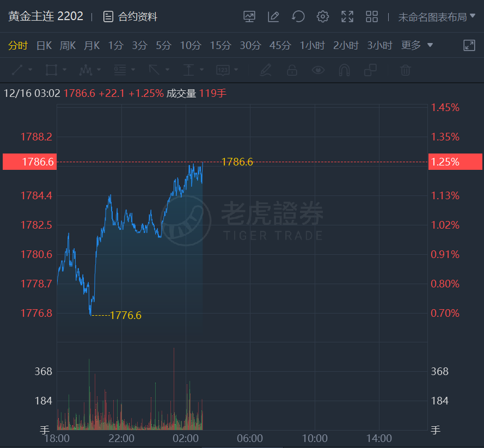Open the 未命名图表布局 layout dropdown
The image size is (484, 448).
click(437, 17)
